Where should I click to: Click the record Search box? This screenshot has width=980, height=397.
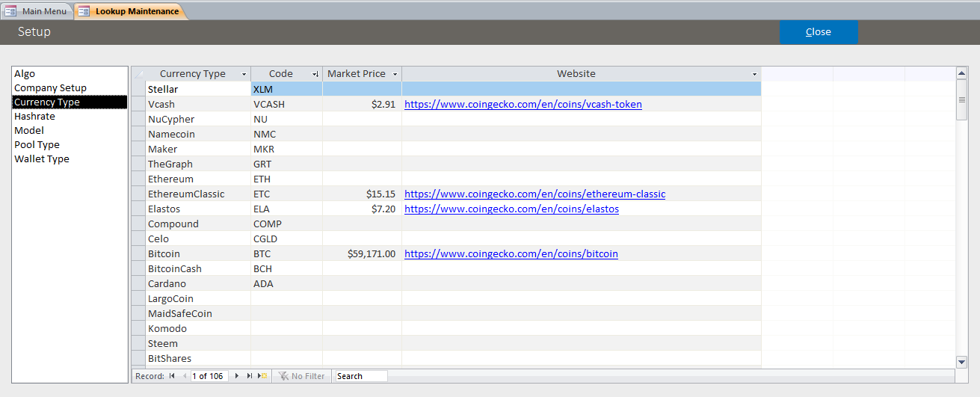click(361, 376)
